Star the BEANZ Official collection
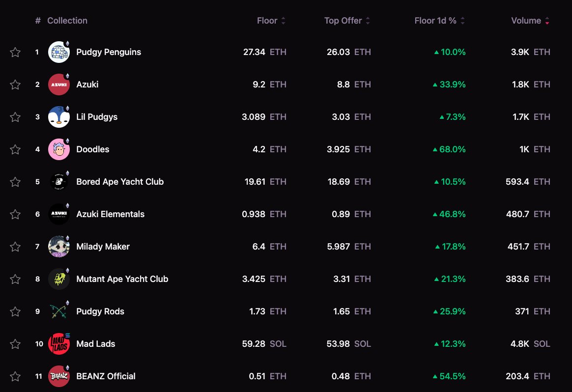Viewport: 572px width, 392px height. pyautogui.click(x=15, y=376)
